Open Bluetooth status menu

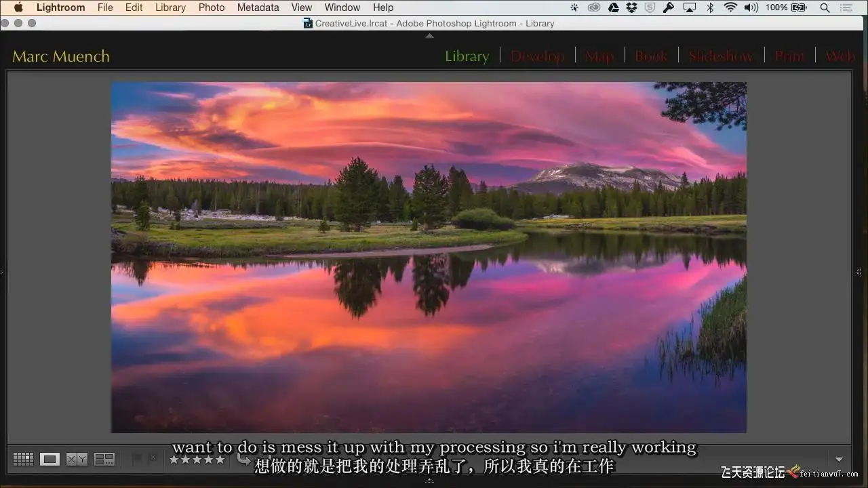711,7
